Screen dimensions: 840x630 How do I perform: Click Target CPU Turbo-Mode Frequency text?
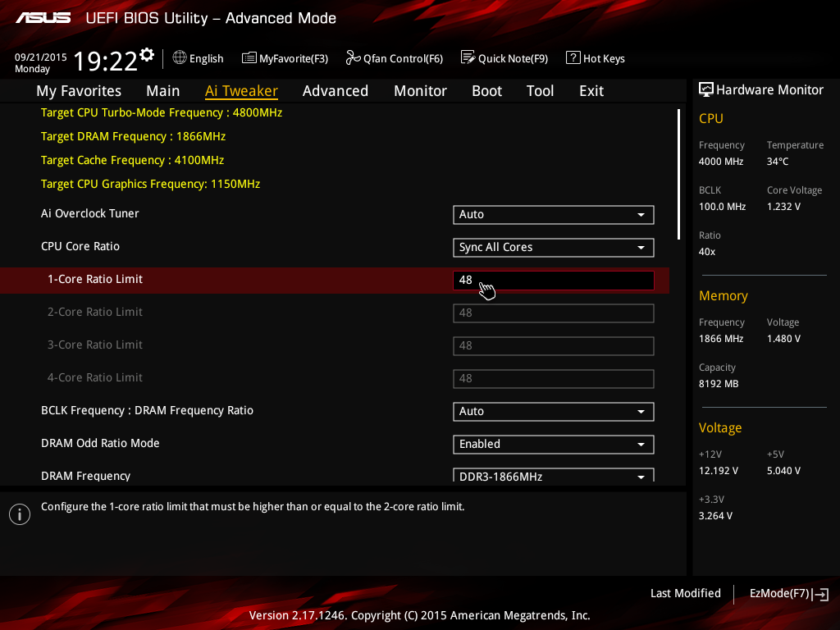(x=162, y=113)
